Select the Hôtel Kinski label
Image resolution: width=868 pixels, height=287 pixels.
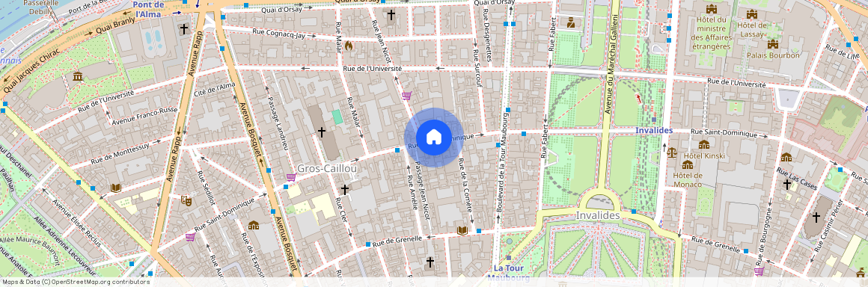(703, 156)
